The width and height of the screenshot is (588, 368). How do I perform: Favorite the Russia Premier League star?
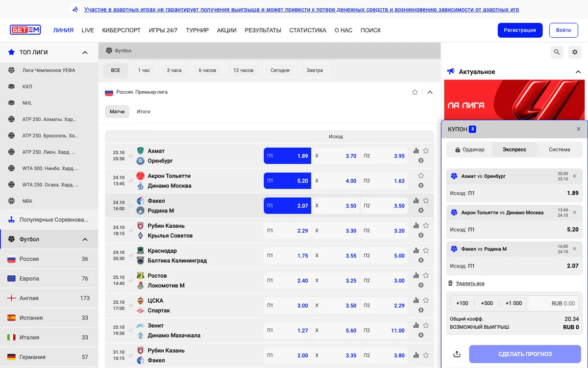pos(415,92)
